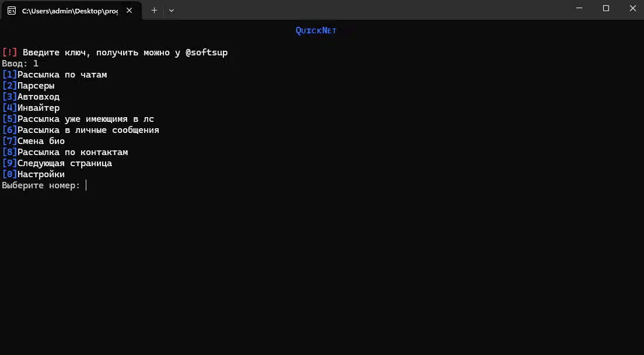The width and height of the screenshot is (644, 355).
Task: Click the 'Выберите номер:' input prompt
Action: click(x=41, y=185)
